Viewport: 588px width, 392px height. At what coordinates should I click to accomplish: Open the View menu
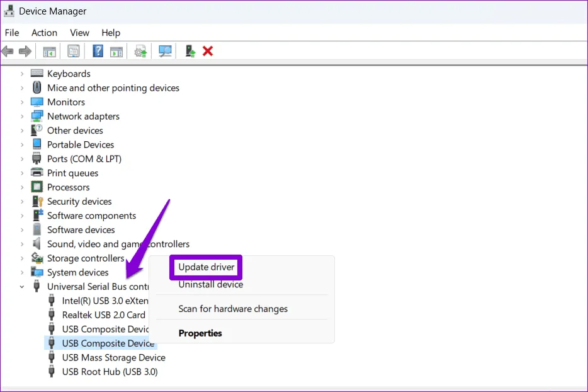[x=79, y=33]
